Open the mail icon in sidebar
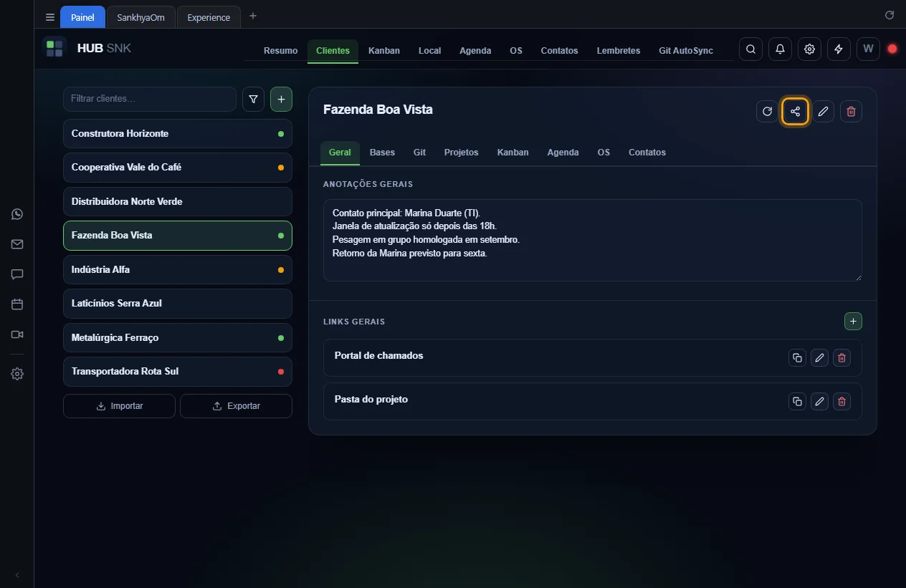 17,244
